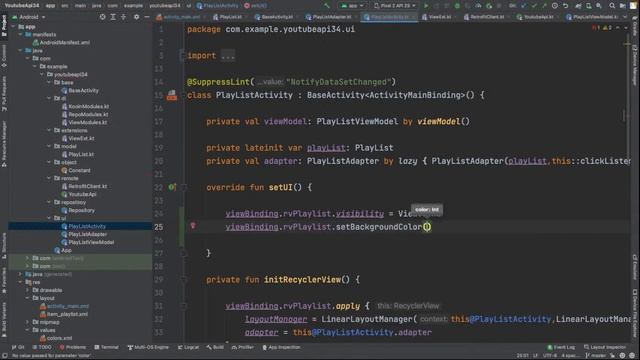640x360 pixels.
Task: Run the app with the green play button
Action: pyautogui.click(x=426, y=6)
